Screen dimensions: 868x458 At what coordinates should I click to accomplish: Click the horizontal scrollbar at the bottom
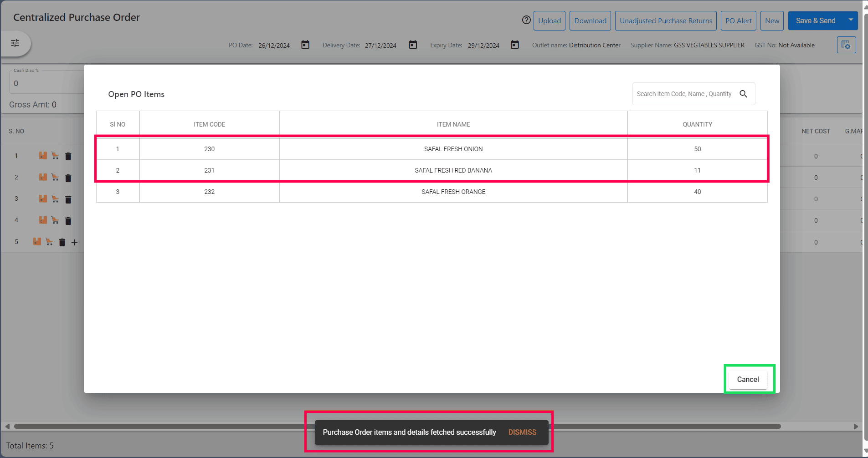coord(182,427)
